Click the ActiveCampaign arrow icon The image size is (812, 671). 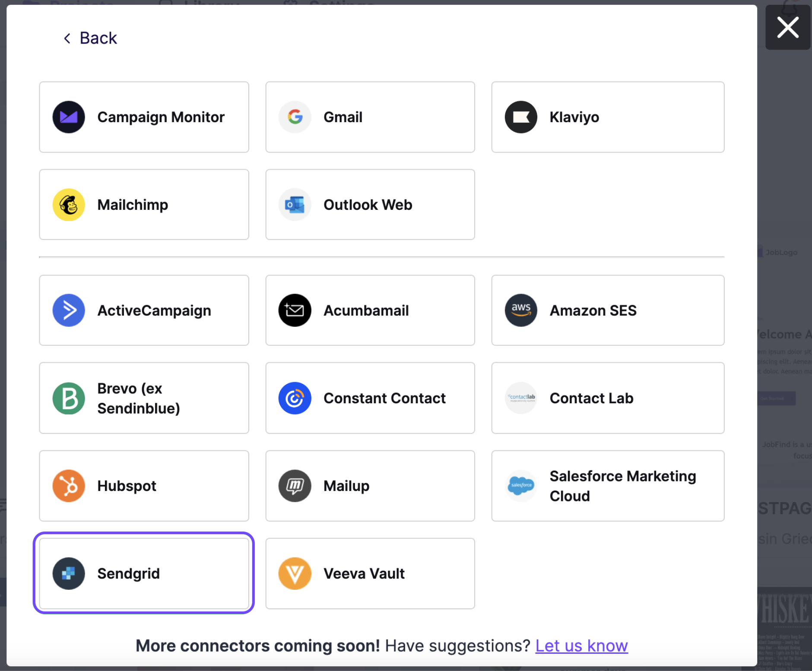(69, 310)
